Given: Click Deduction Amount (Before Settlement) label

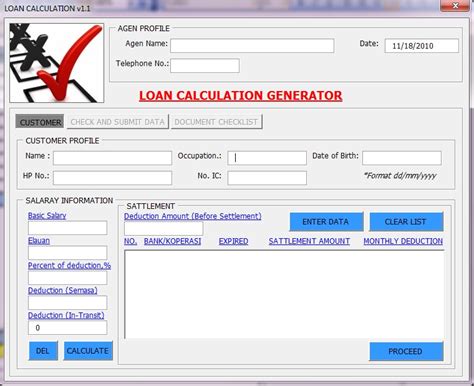Looking at the screenshot, I should [193, 216].
